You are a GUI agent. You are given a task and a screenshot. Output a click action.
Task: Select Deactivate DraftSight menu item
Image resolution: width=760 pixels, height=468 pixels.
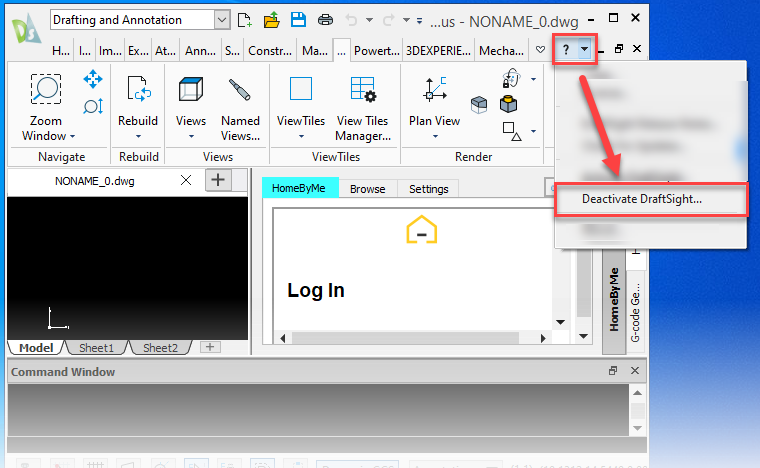[642, 199]
